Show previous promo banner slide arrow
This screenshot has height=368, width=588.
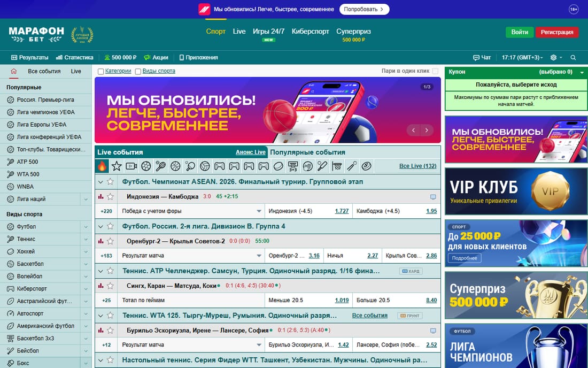(414, 130)
